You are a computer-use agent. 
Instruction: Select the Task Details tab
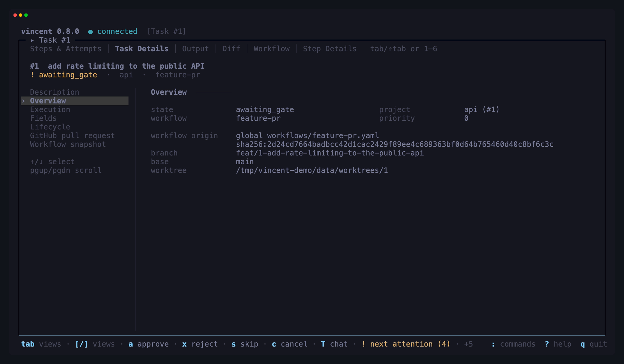point(142,49)
